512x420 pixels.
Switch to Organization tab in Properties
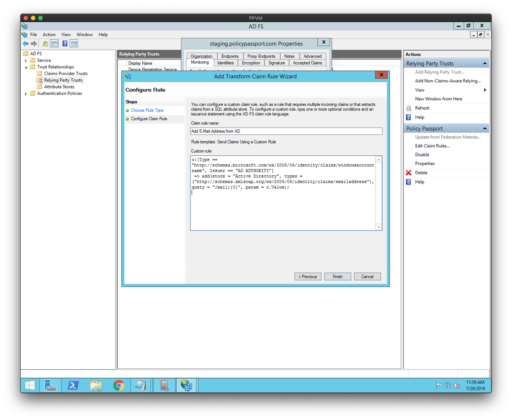202,56
